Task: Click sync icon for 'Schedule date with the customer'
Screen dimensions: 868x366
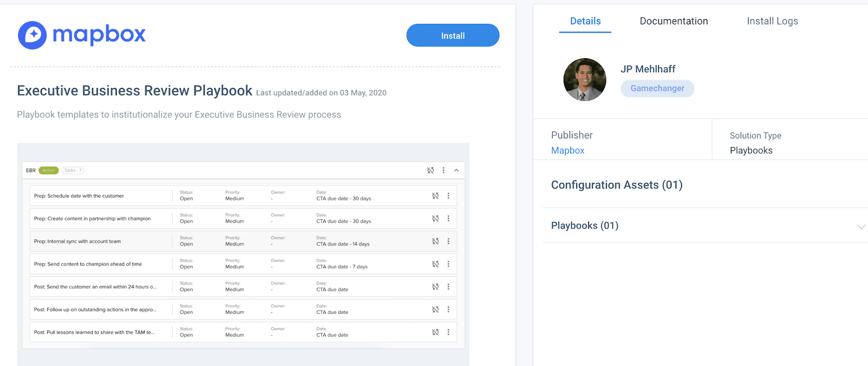Action: pos(435,196)
